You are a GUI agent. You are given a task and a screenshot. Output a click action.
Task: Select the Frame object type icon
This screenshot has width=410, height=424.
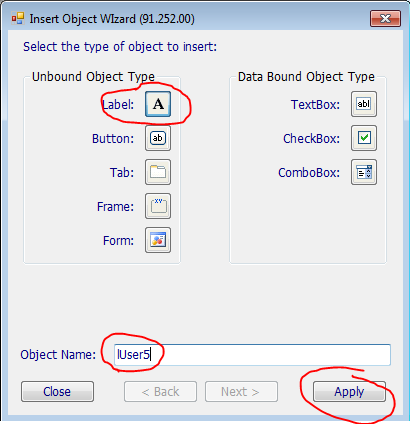tap(158, 206)
